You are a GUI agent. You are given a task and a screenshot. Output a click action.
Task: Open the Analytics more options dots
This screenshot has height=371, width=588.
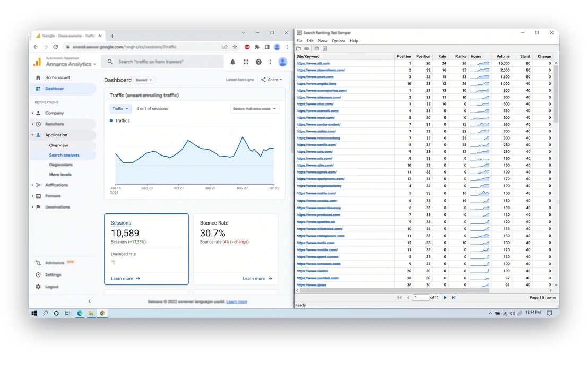[x=270, y=62]
